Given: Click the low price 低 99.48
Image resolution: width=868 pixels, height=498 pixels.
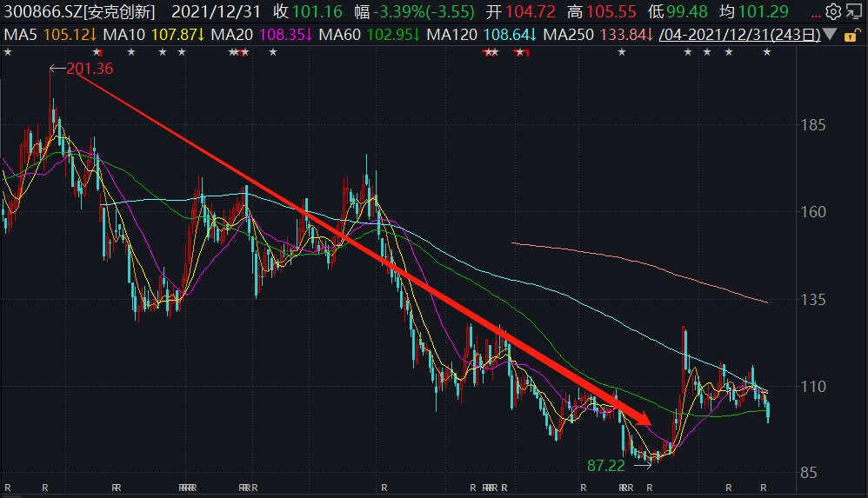Looking at the screenshot, I should [678, 11].
